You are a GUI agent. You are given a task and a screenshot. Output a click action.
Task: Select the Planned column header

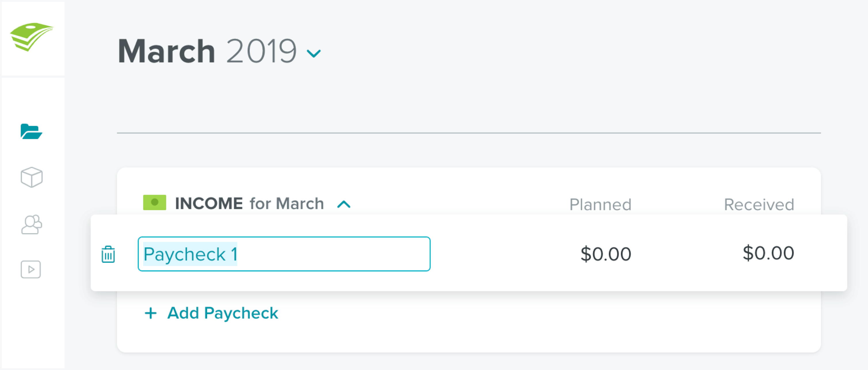[x=600, y=204]
